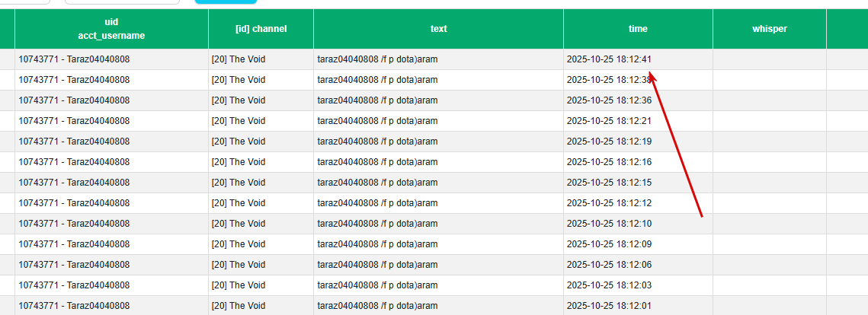
Task: Click the username cell in the 18:12:41 row
Action: [74, 59]
